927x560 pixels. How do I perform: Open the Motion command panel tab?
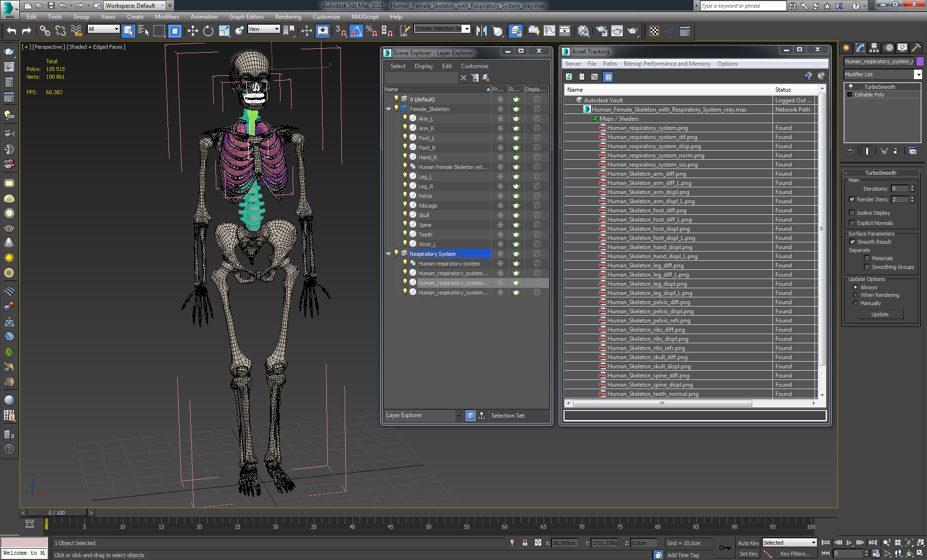(x=889, y=47)
